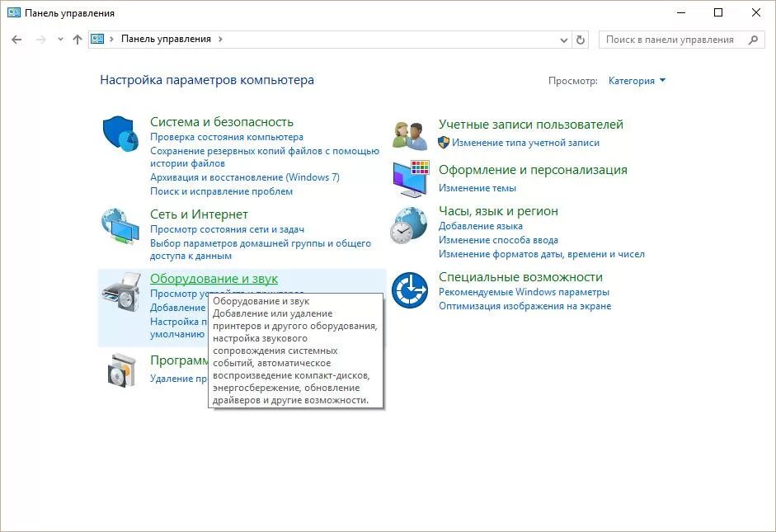Minimize the Control Panel window
Viewport: 776px width, 532px height.
pyautogui.click(x=681, y=13)
